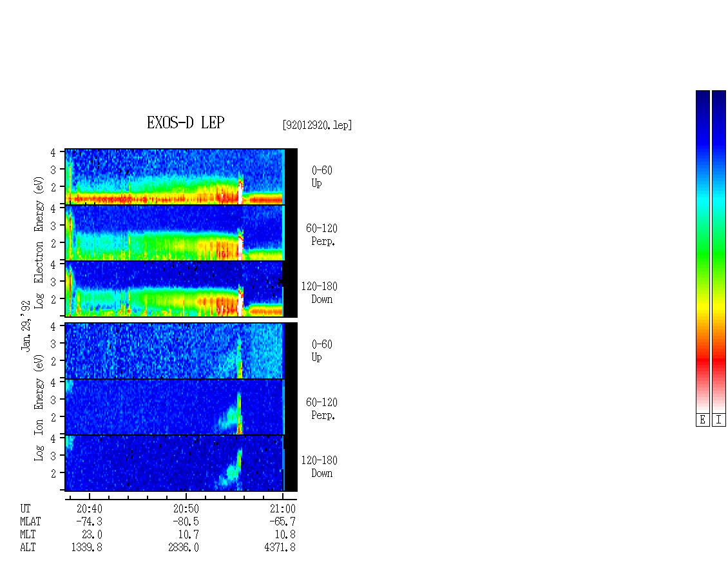Select the [92012920.lep] file name label
The width and height of the screenshot is (728, 564).
317,125
